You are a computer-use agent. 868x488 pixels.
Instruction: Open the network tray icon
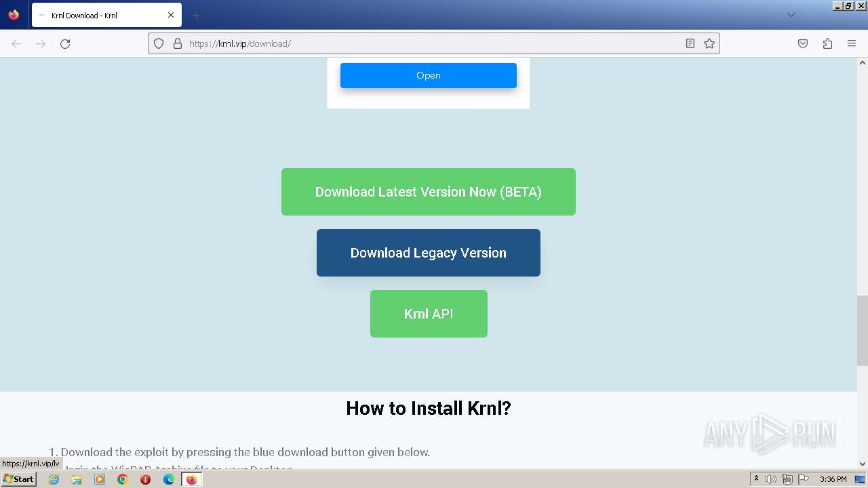(787, 479)
